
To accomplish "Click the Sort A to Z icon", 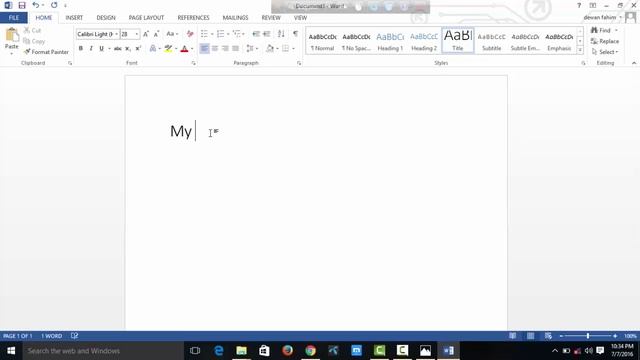I will pos(281,34).
